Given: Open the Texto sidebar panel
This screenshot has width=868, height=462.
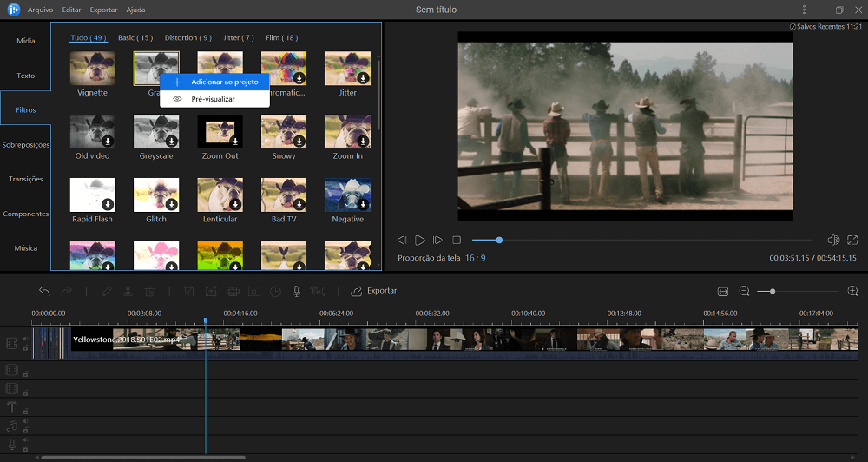Looking at the screenshot, I should [x=25, y=76].
